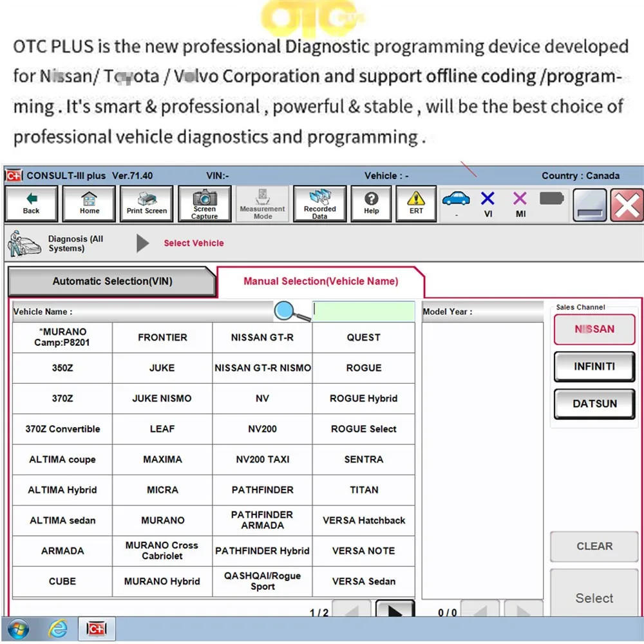
Task: Select CUBE in vehicle grid
Action: click(x=62, y=582)
